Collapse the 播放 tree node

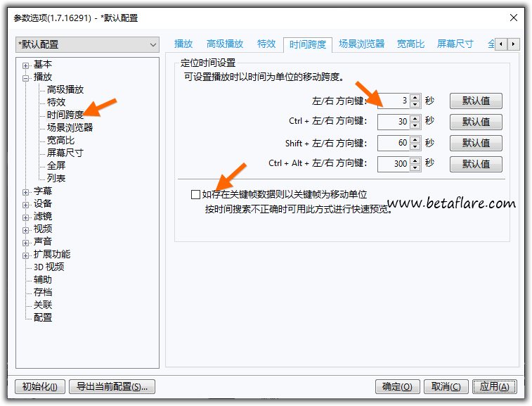coord(26,77)
